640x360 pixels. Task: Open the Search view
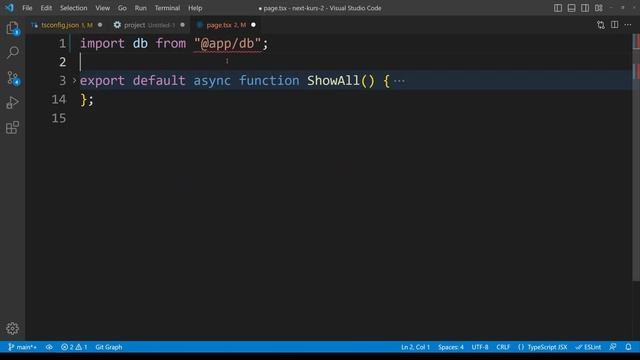(x=13, y=52)
